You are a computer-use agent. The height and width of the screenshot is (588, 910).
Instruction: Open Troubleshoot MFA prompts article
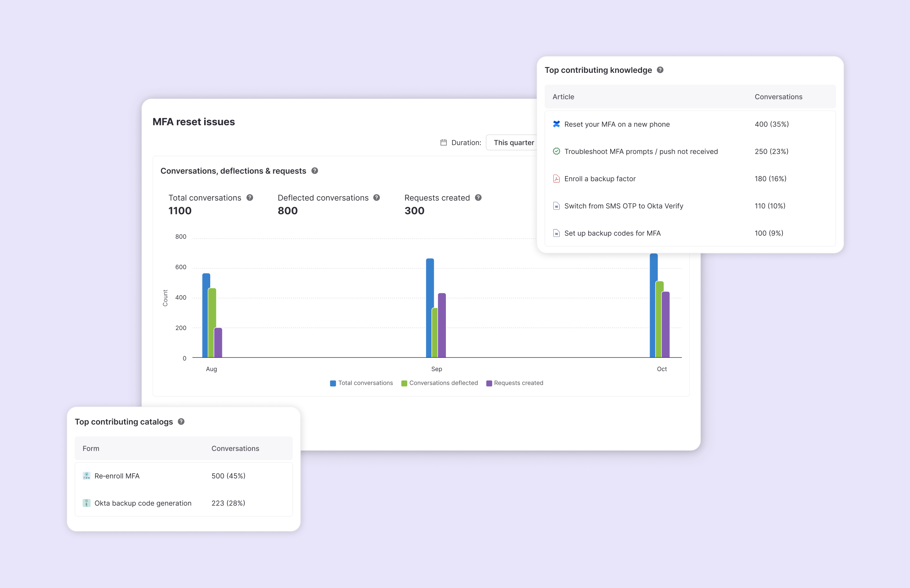[641, 152]
